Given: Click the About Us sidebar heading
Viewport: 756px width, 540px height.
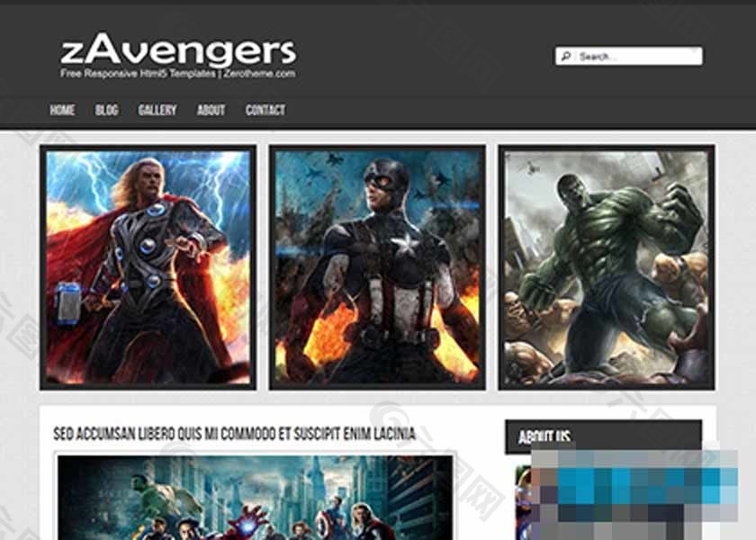Looking at the screenshot, I should [544, 436].
